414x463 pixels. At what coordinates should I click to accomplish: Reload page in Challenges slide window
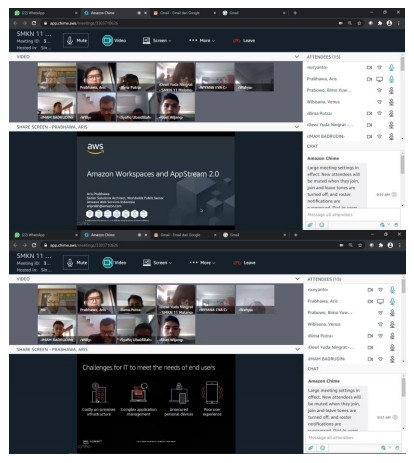[x=34, y=245]
